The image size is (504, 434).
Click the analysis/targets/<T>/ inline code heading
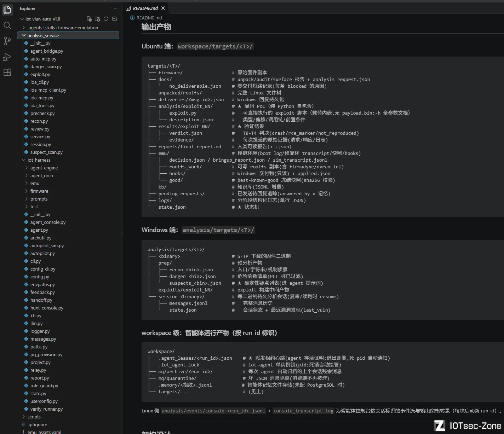(x=218, y=230)
